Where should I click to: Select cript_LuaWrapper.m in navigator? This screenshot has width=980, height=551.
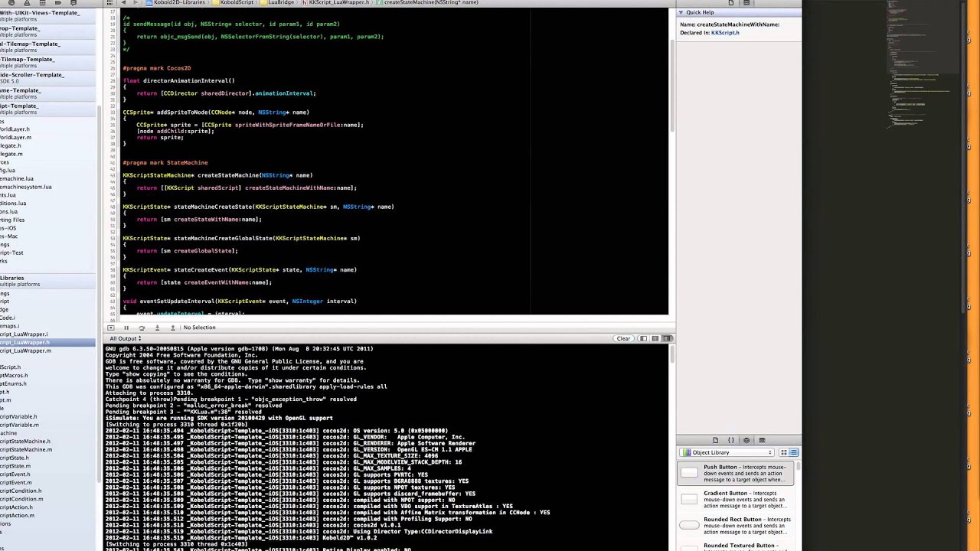(x=25, y=350)
